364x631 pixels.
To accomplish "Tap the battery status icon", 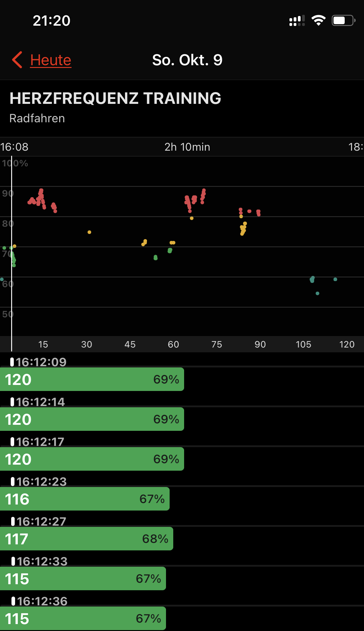I will (x=343, y=21).
